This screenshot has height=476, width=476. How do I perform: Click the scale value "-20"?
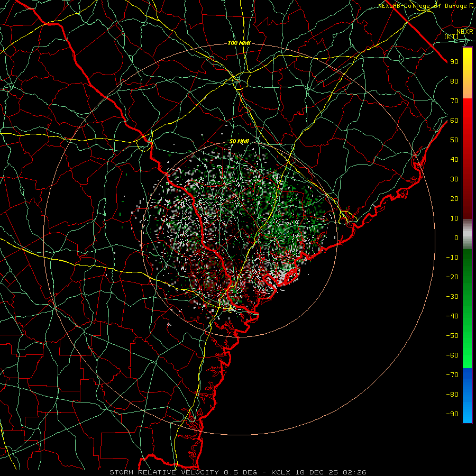[x=452, y=277]
